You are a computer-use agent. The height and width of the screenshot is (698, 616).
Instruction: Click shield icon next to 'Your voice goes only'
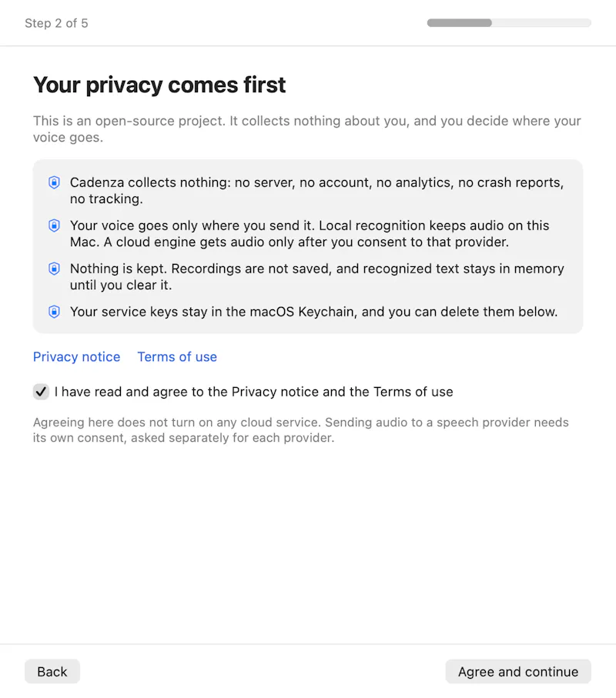pos(54,225)
